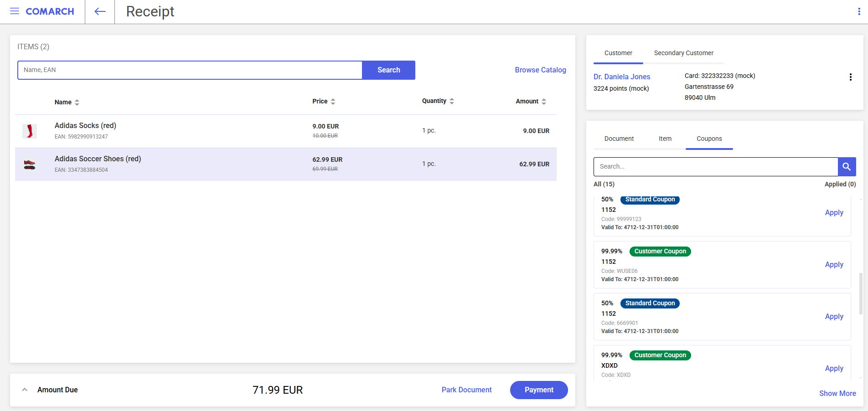
Task: Show All (15) coupons
Action: pyautogui.click(x=604, y=184)
